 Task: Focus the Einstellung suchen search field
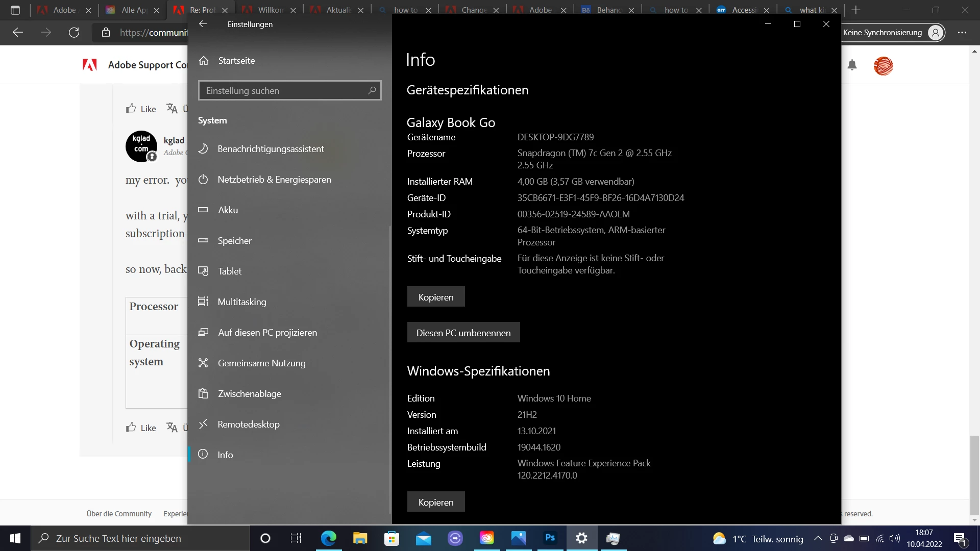pyautogui.click(x=284, y=91)
